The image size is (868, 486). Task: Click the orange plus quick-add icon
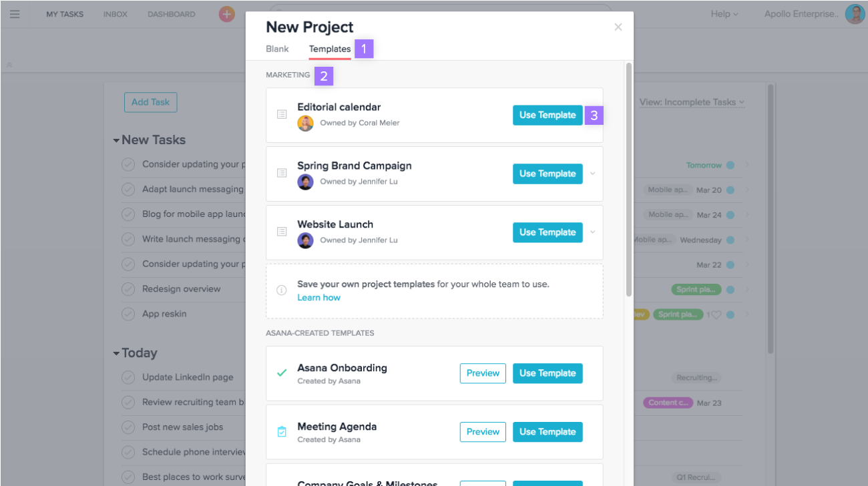[x=227, y=14]
